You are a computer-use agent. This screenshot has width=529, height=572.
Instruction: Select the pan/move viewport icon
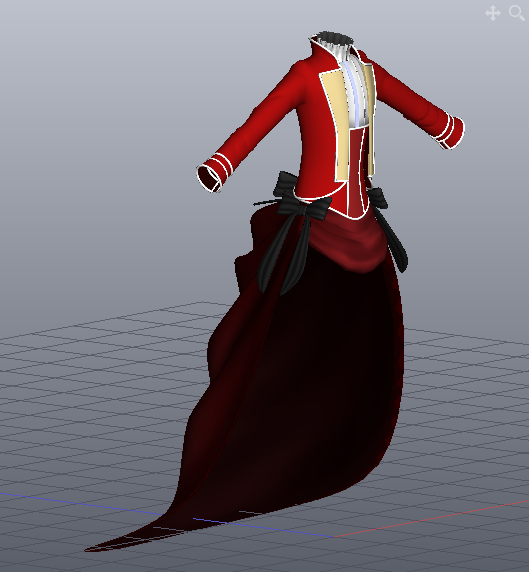pyautogui.click(x=493, y=13)
